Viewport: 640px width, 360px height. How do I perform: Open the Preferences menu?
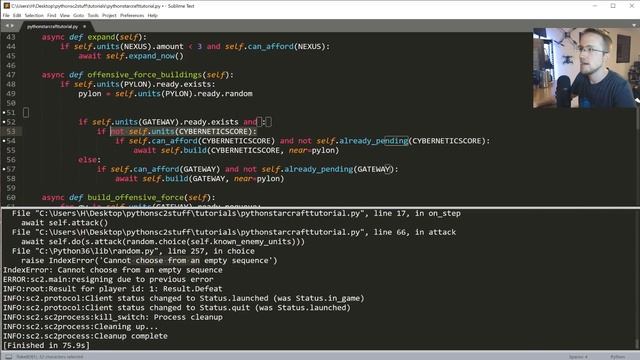click(132, 16)
